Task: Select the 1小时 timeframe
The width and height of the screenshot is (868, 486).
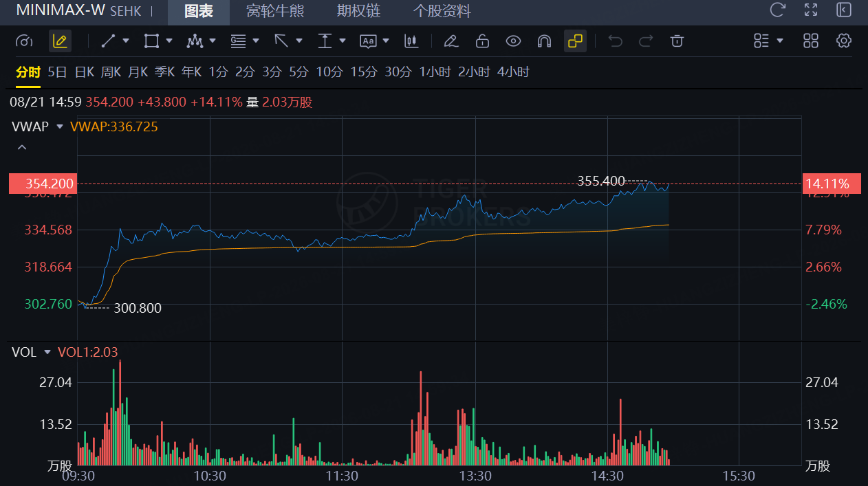Action: coord(435,72)
